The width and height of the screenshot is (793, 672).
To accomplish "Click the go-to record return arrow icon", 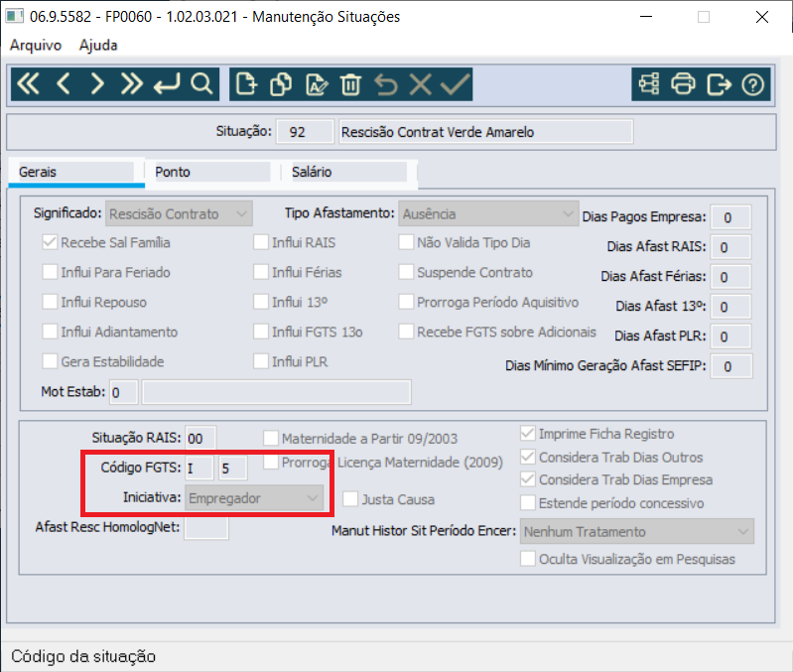I will pyautogui.click(x=167, y=84).
